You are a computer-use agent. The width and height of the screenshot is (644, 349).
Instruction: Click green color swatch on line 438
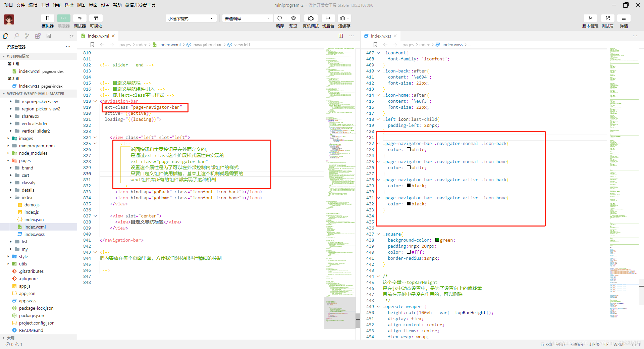[x=437, y=240]
